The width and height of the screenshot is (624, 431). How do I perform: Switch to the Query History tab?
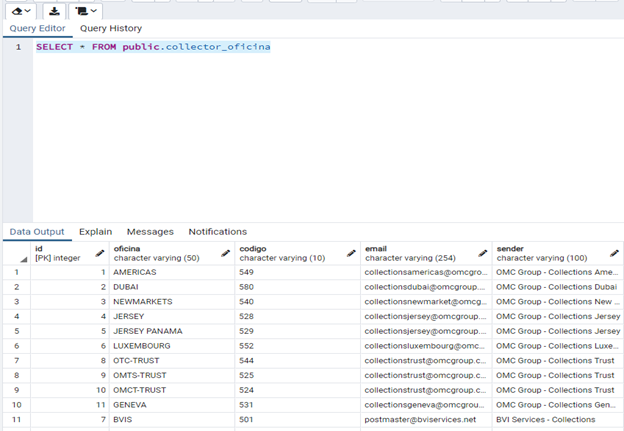(111, 29)
